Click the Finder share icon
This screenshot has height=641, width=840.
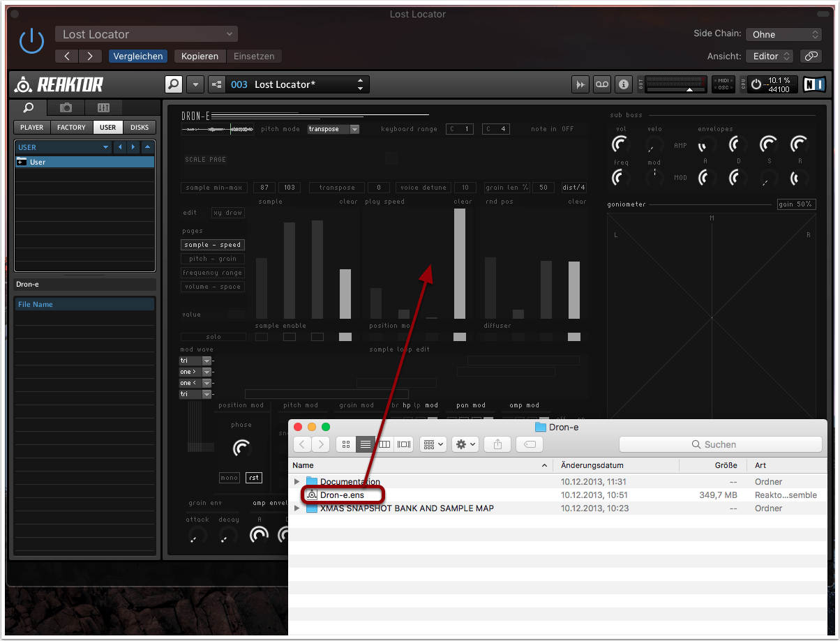[x=497, y=444]
